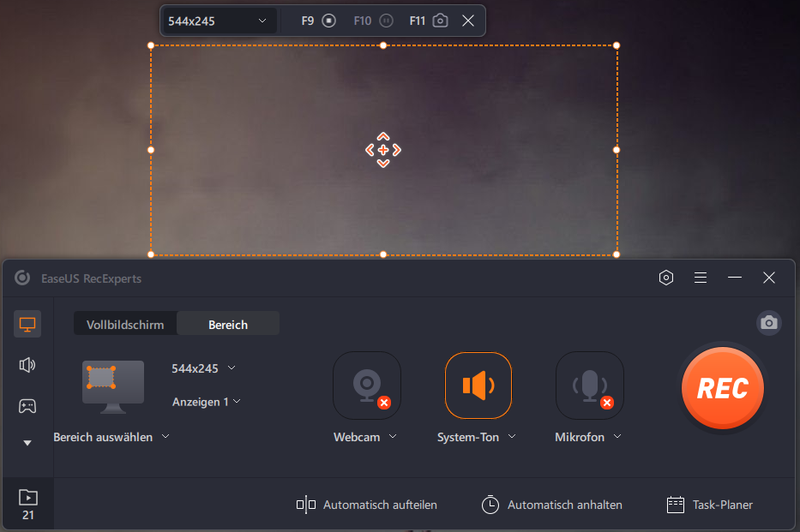The height and width of the screenshot is (532, 800).
Task: Select screen recording mode in sidebar
Action: click(27, 324)
